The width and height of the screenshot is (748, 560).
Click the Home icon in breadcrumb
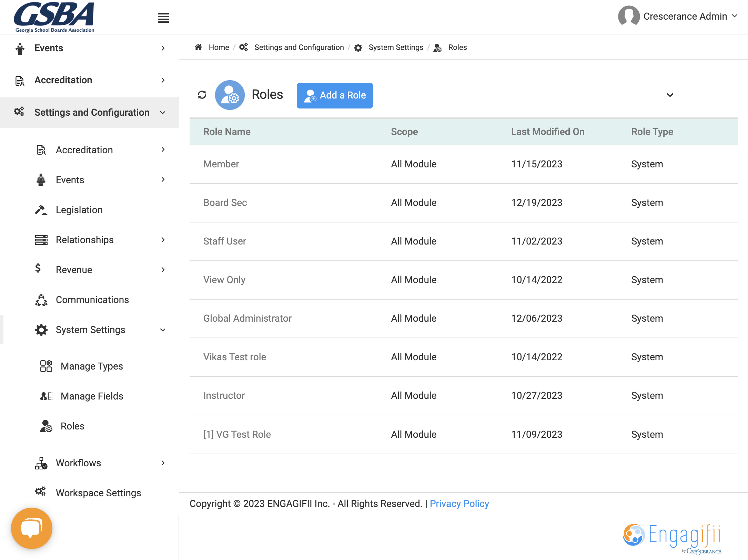click(x=198, y=47)
